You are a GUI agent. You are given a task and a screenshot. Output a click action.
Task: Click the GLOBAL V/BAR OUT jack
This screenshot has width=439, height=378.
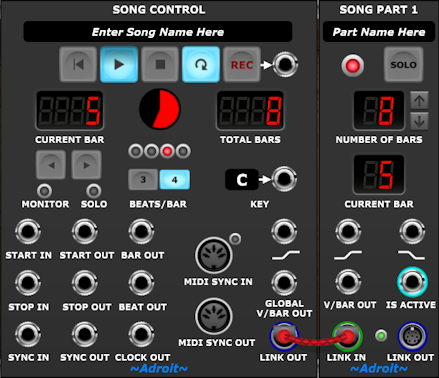pyautogui.click(x=284, y=283)
